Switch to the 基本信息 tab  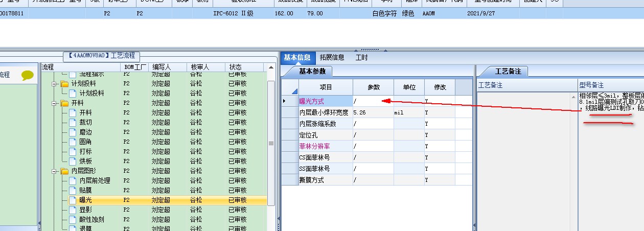(x=297, y=57)
